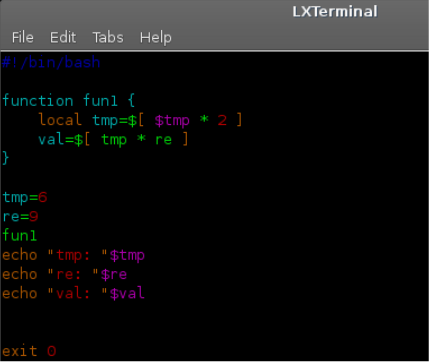The image size is (430, 362).
Task: Click the standalone 'fun1' call line
Action: point(19,235)
